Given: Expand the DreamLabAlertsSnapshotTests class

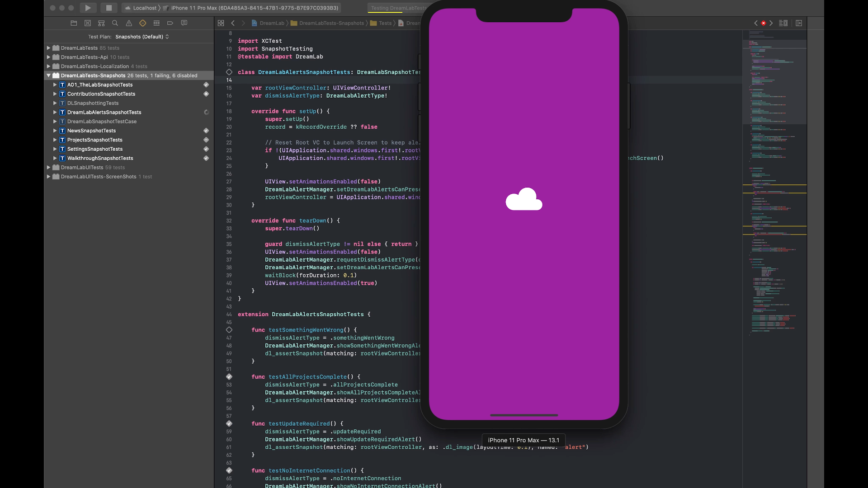Looking at the screenshot, I should [55, 112].
